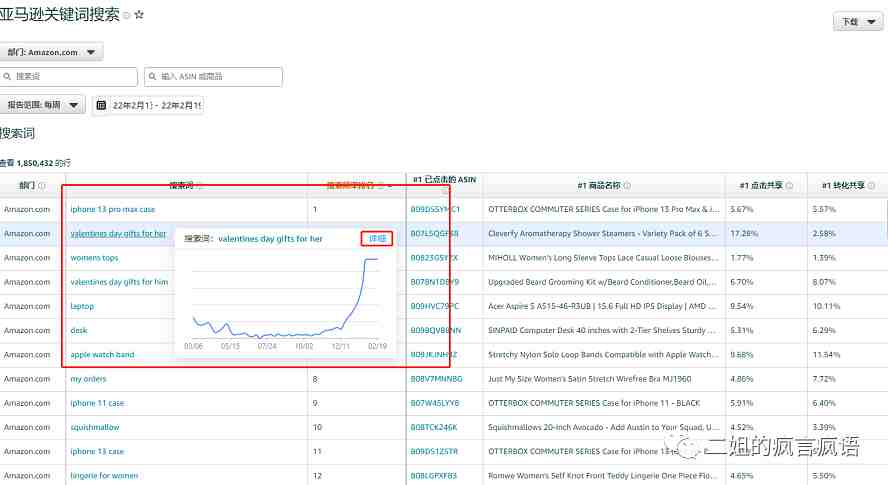Click info icon beside #1 conversion share header

coord(871,185)
